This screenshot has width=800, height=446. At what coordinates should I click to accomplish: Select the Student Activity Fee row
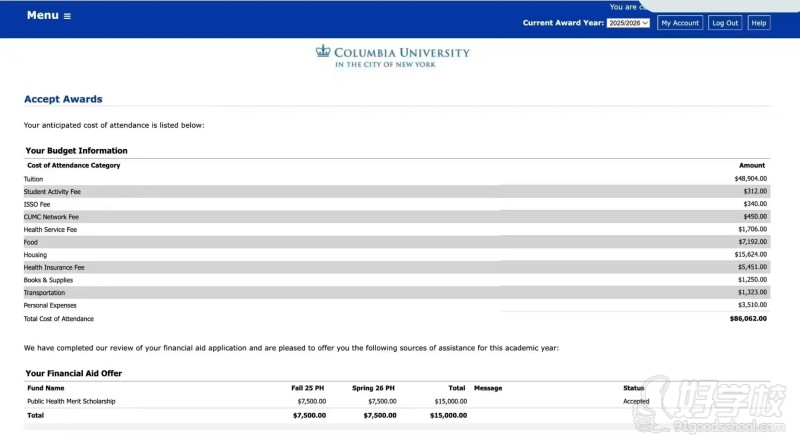[x=52, y=191]
